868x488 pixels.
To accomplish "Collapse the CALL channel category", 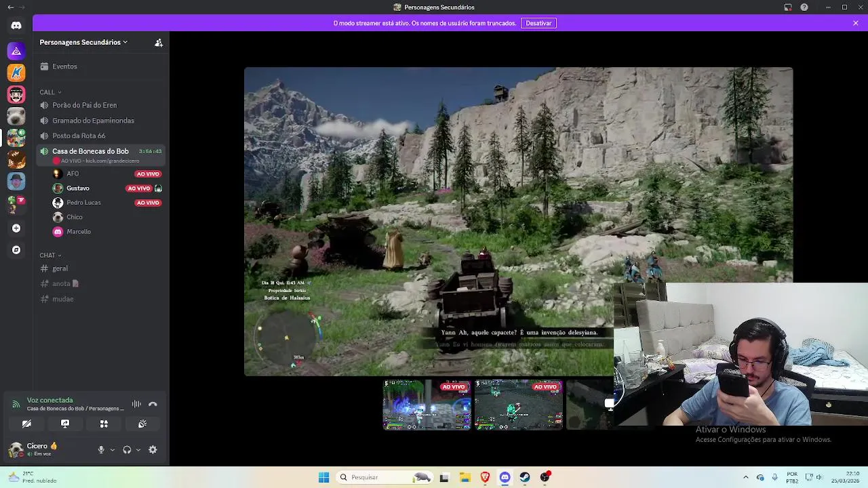I will click(x=50, y=92).
